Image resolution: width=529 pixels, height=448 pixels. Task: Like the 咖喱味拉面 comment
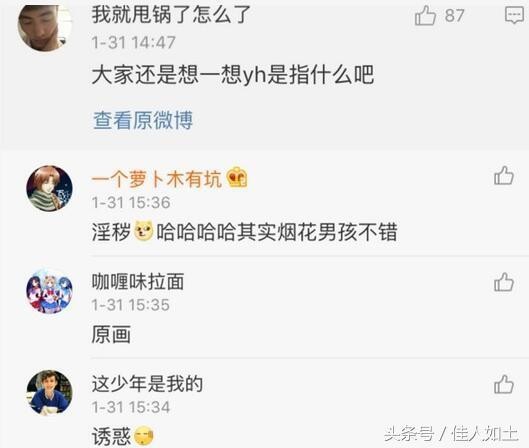[x=504, y=282]
